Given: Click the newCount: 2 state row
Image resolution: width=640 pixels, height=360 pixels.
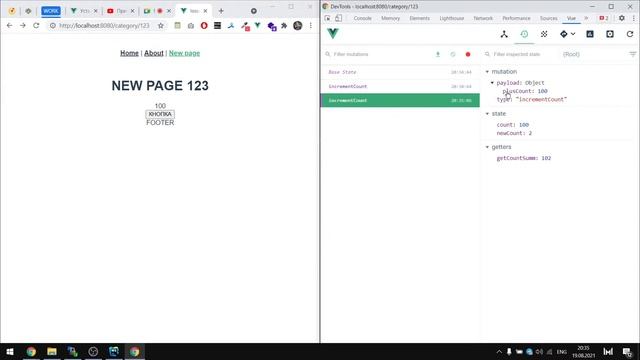Looking at the screenshot, I should [x=514, y=133].
